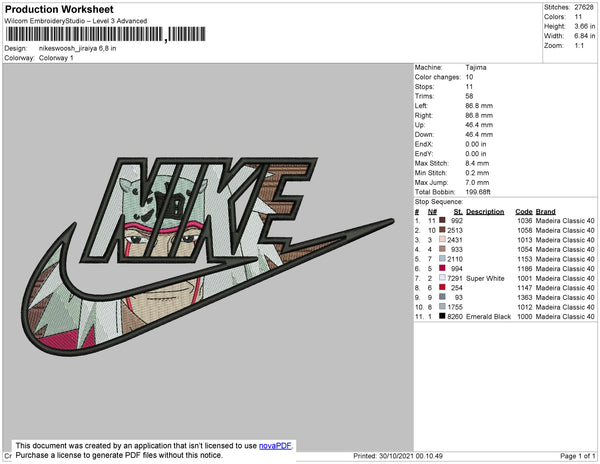Viewport: 600px width, 464px height.
Task: Click the "Printed: 30/10/2021 00.10.49" footer
Action: tap(398, 456)
